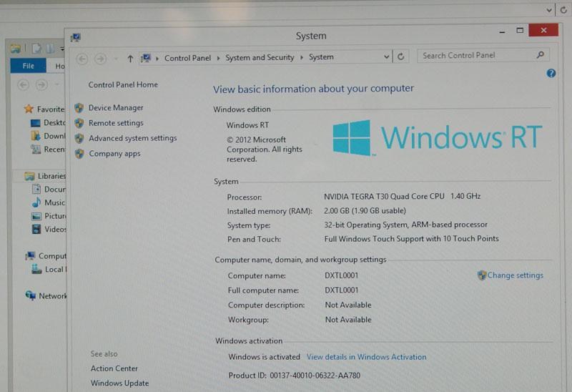The width and height of the screenshot is (572, 392).
Task: Click the Back arrow in System window
Action: [x=82, y=58]
